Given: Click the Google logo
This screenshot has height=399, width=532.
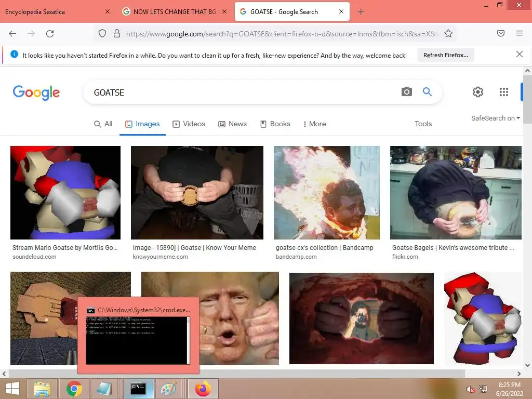Looking at the screenshot, I should tap(36, 92).
